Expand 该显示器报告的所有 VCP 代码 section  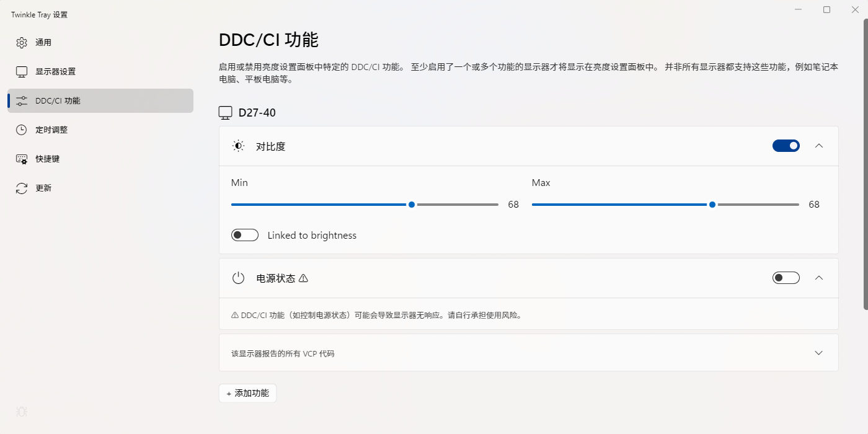pyautogui.click(x=818, y=353)
